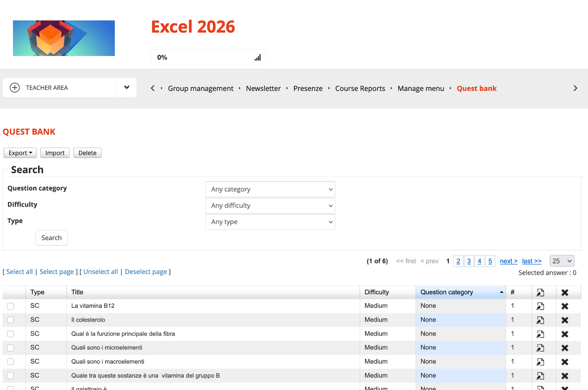Open Course Reports menu item

click(360, 89)
